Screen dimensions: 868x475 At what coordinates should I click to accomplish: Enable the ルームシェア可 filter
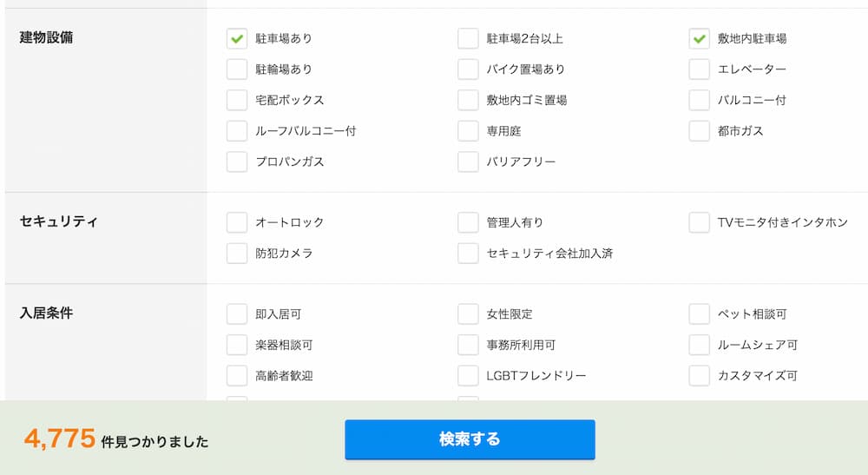click(700, 345)
